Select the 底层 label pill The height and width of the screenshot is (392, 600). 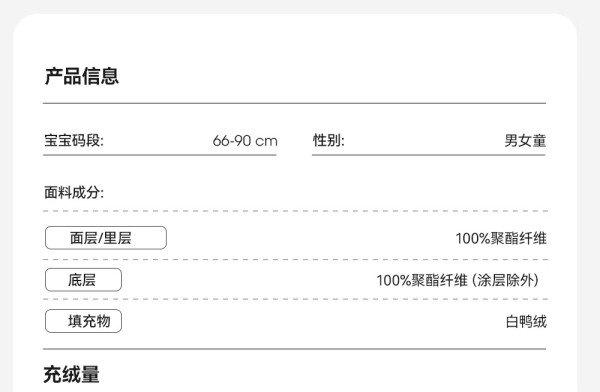[83, 280]
